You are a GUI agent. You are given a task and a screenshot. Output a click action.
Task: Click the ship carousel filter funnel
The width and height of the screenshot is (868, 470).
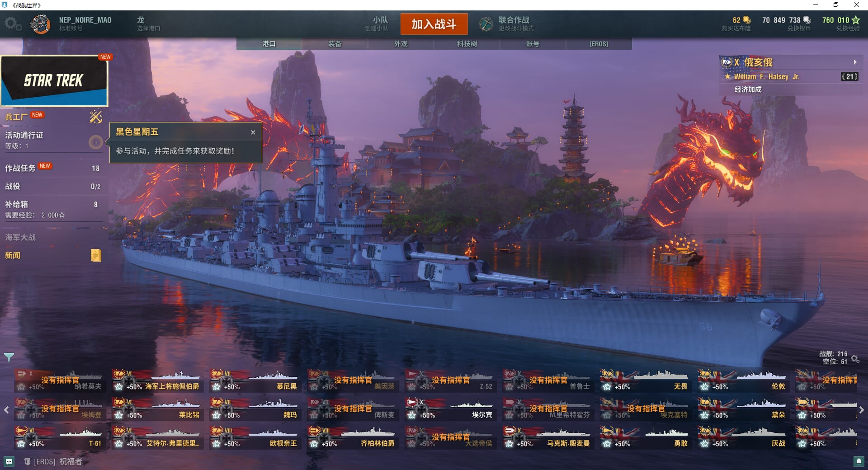tap(9, 357)
